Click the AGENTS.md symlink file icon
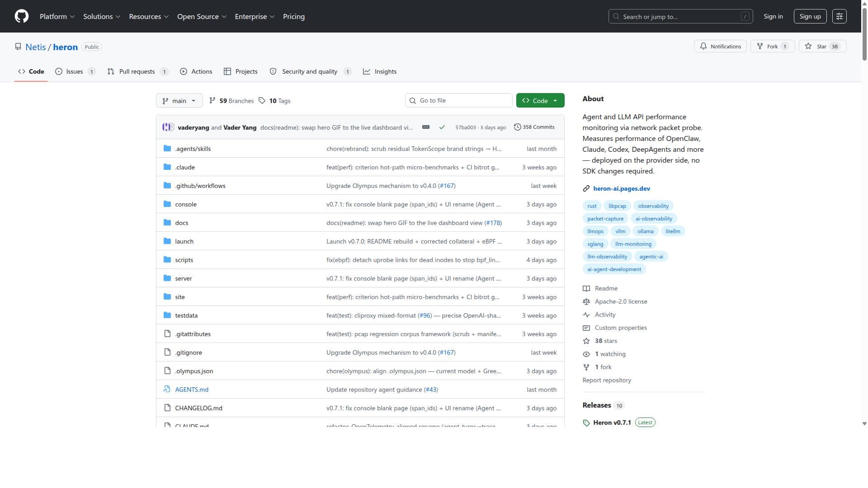The image size is (868, 488). click(167, 389)
